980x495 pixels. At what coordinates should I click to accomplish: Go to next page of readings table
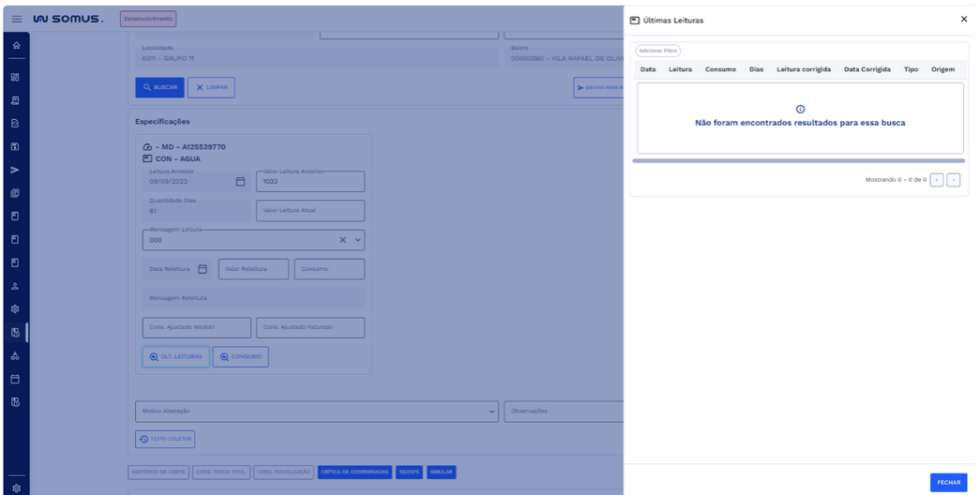(953, 180)
